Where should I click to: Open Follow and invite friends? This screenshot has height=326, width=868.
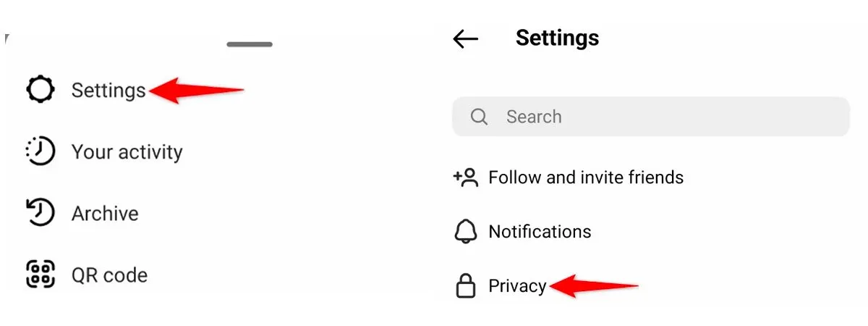click(586, 177)
